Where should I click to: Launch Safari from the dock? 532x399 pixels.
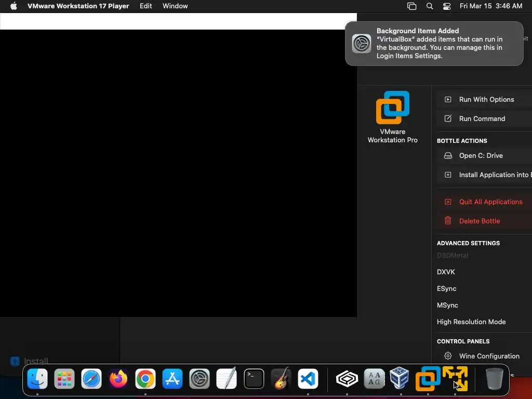91,379
